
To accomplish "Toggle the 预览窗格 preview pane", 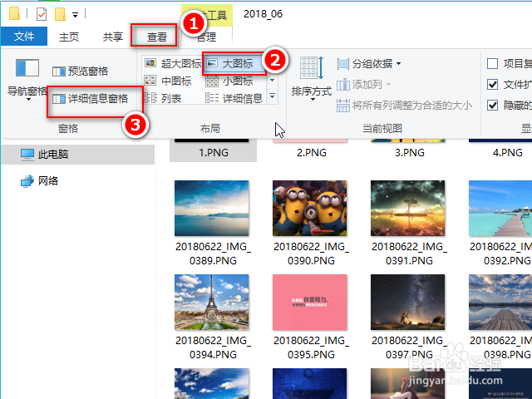I will tap(80, 71).
